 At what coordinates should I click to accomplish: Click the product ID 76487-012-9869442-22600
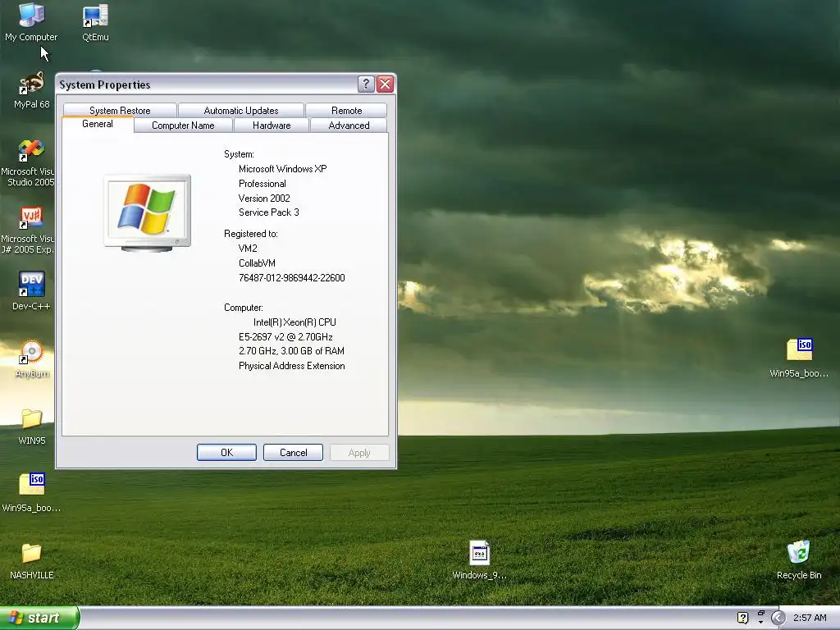pos(291,278)
